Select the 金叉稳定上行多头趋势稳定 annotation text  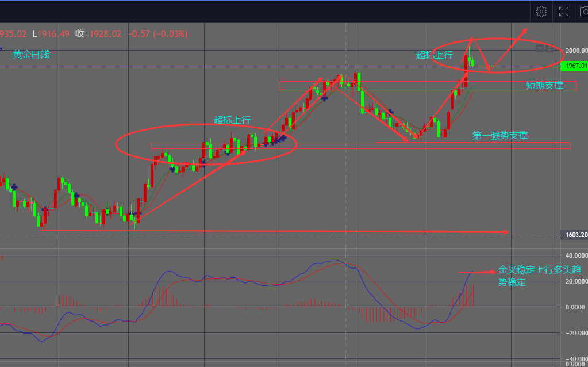[x=540, y=276]
